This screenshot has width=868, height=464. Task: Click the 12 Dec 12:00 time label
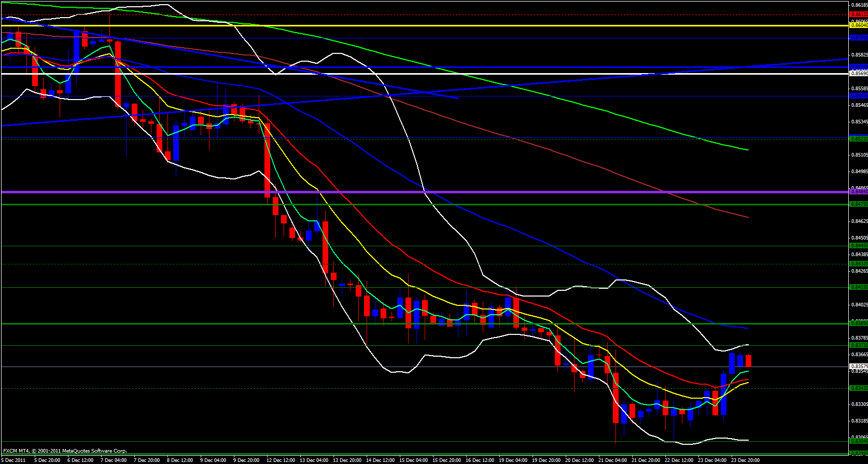tap(279, 460)
